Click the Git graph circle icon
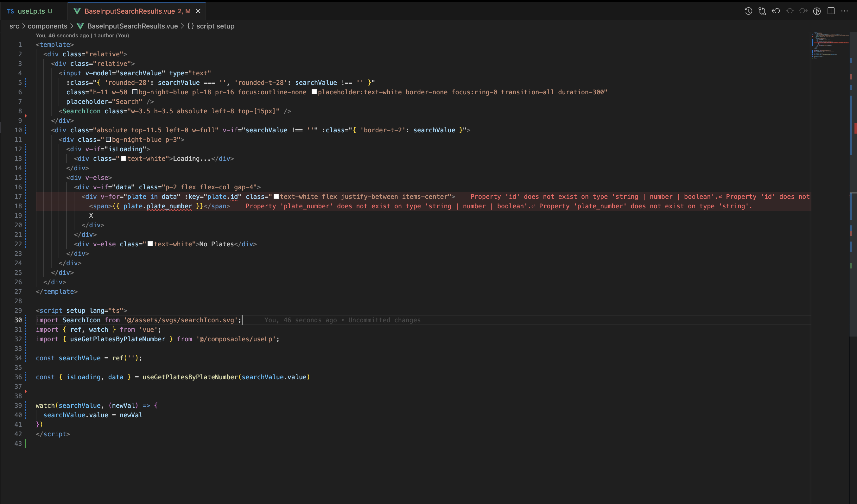This screenshot has width=857, height=504. (817, 11)
